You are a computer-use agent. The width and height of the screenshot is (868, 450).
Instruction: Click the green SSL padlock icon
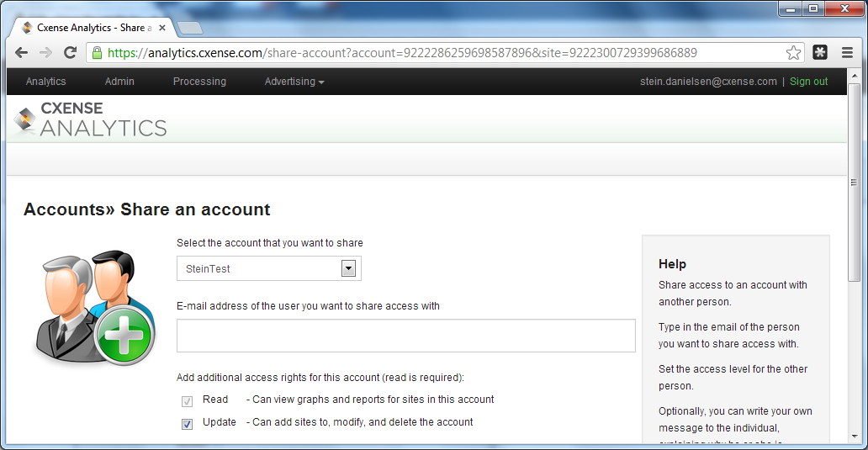pos(97,53)
